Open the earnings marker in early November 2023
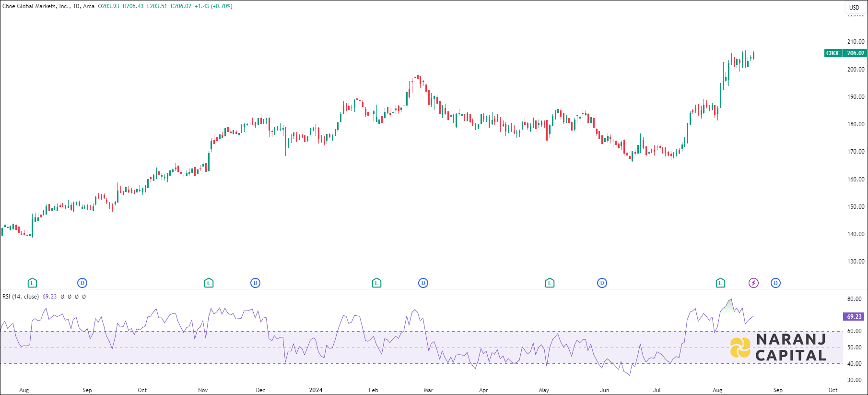 coord(209,283)
